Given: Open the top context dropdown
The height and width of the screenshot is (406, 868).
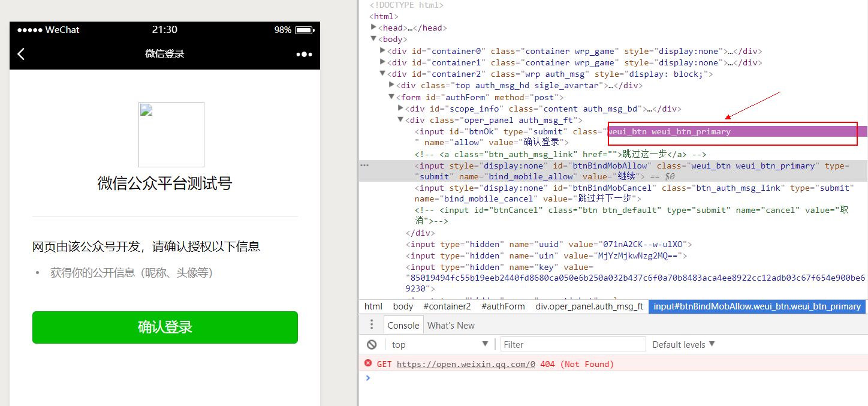Looking at the screenshot, I should (441, 344).
